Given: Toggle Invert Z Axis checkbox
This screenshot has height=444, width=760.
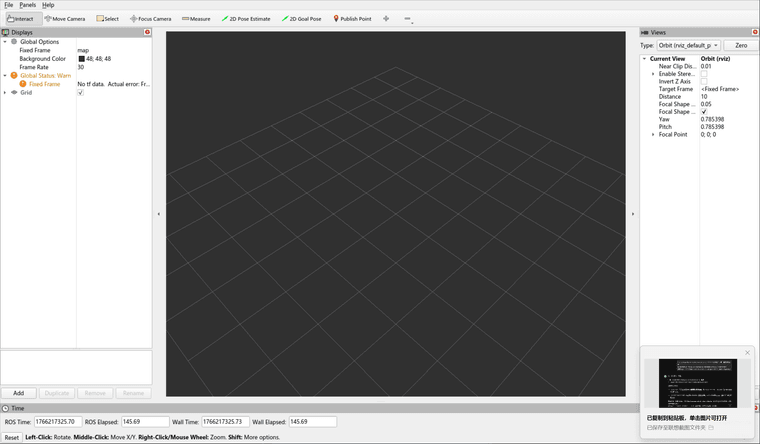Looking at the screenshot, I should point(704,81).
